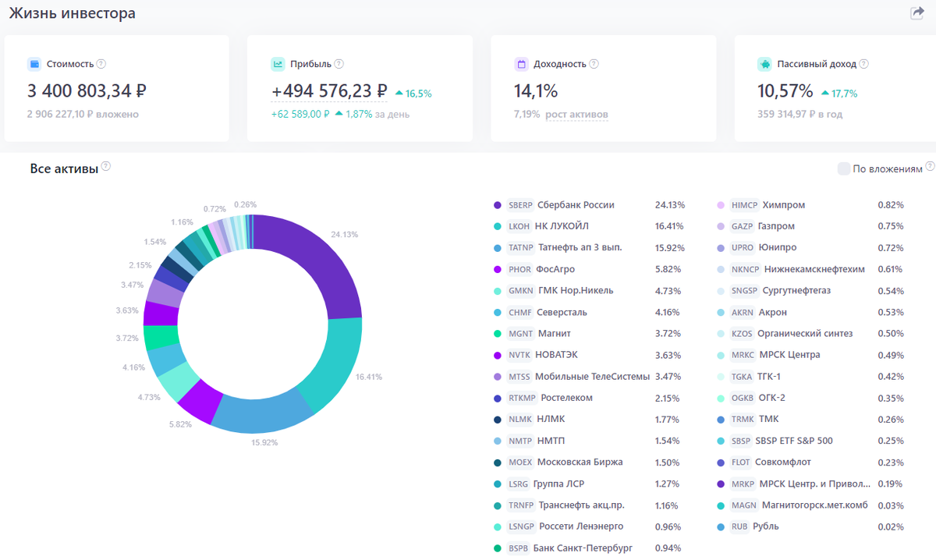Click the legend color dot for Магнит
This screenshot has height=560, width=936.
tap(498, 334)
